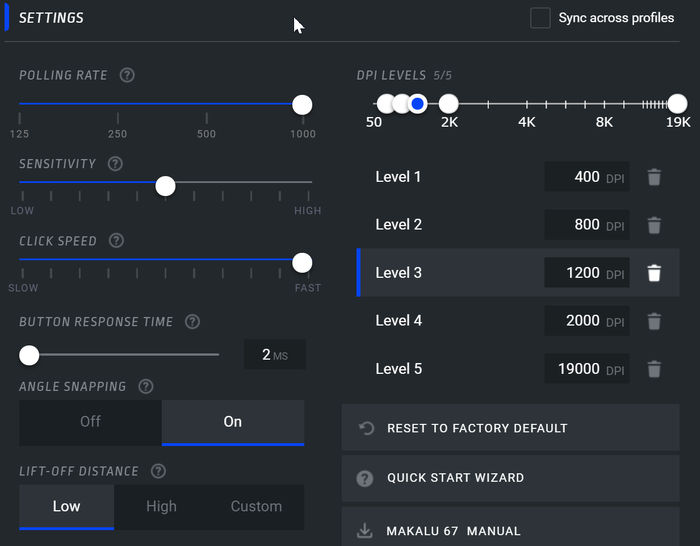Delete DPI Level 3 with trash icon
Image resolution: width=700 pixels, height=546 pixels.
(x=654, y=273)
